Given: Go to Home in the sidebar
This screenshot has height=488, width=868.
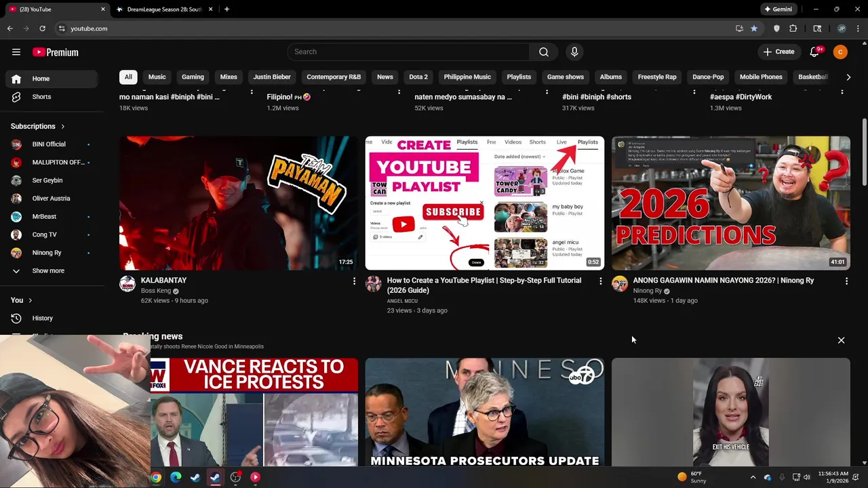Looking at the screenshot, I should (50, 79).
